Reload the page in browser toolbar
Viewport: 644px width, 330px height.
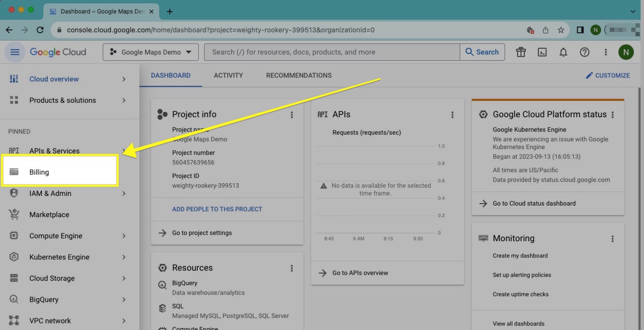40,30
